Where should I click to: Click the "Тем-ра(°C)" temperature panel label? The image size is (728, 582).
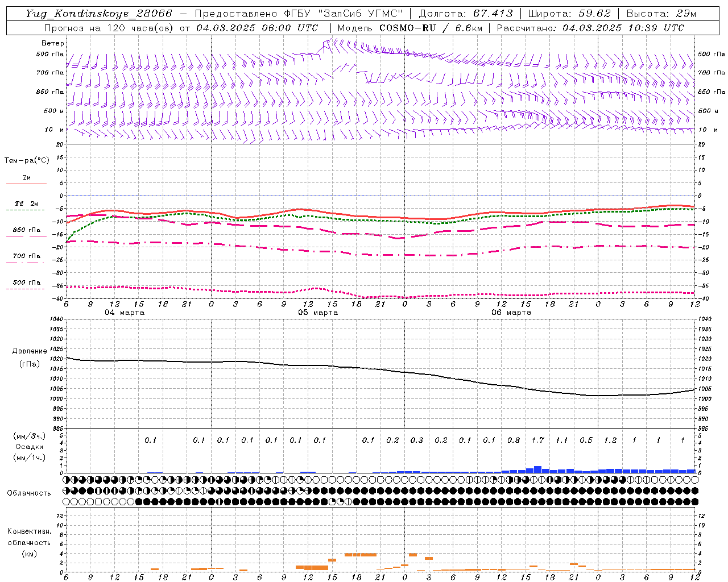click(27, 161)
